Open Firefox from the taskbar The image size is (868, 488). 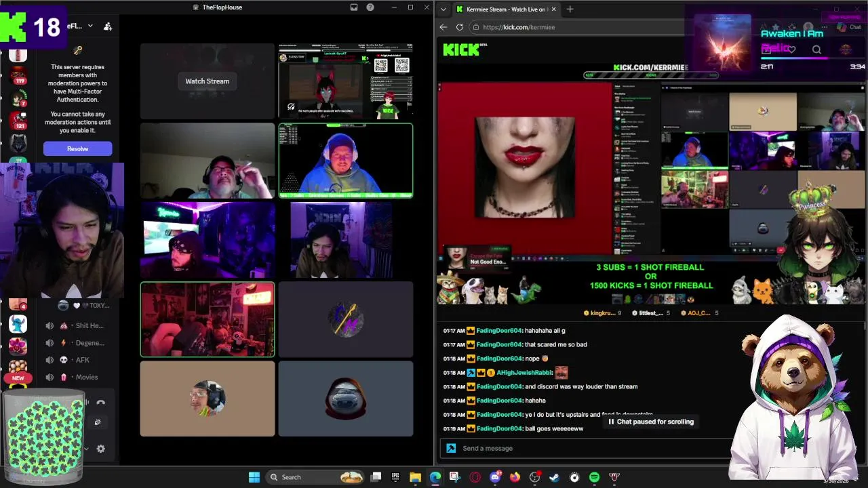point(515,477)
